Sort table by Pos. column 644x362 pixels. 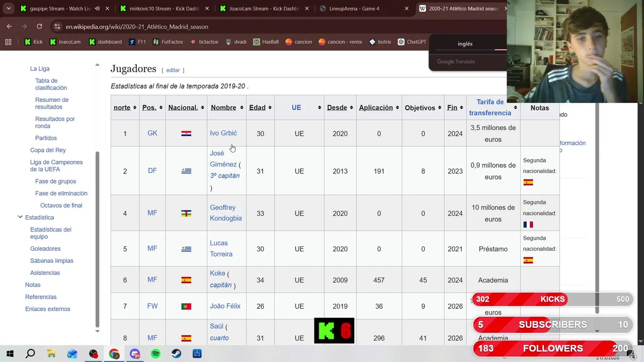[152, 108]
